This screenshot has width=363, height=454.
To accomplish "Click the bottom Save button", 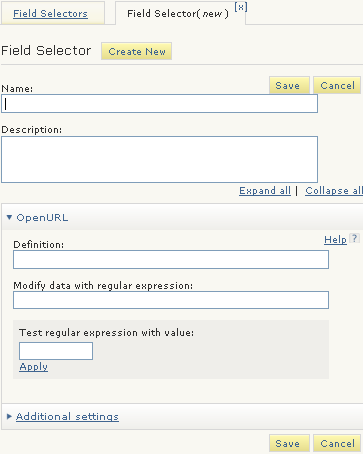I will [289, 443].
